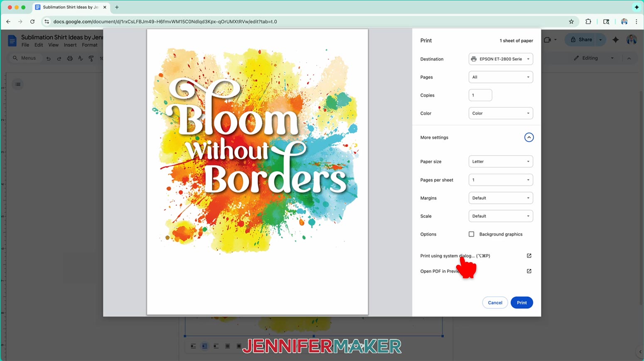Click the site information icon in address bar

coord(47,22)
